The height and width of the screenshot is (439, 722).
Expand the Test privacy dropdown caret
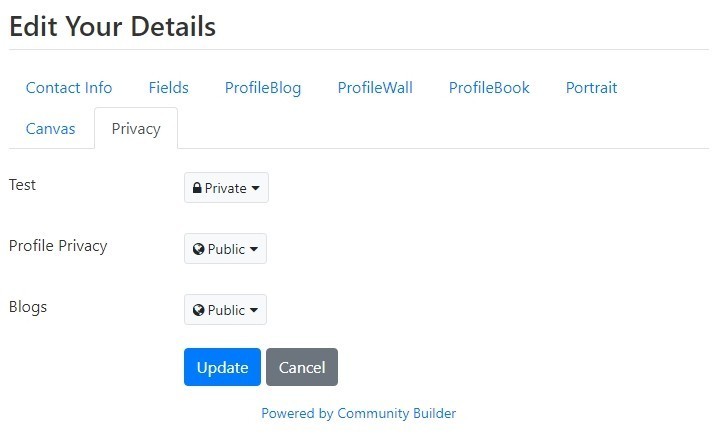pos(256,188)
